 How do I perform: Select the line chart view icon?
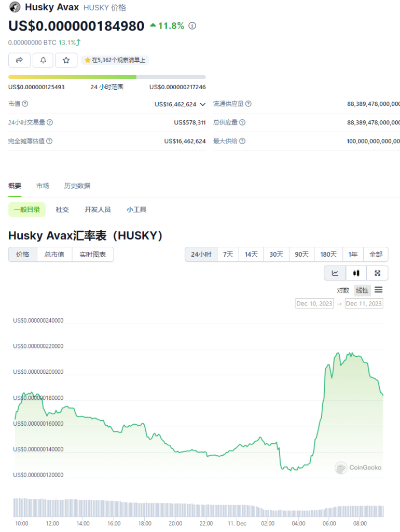tap(335, 273)
